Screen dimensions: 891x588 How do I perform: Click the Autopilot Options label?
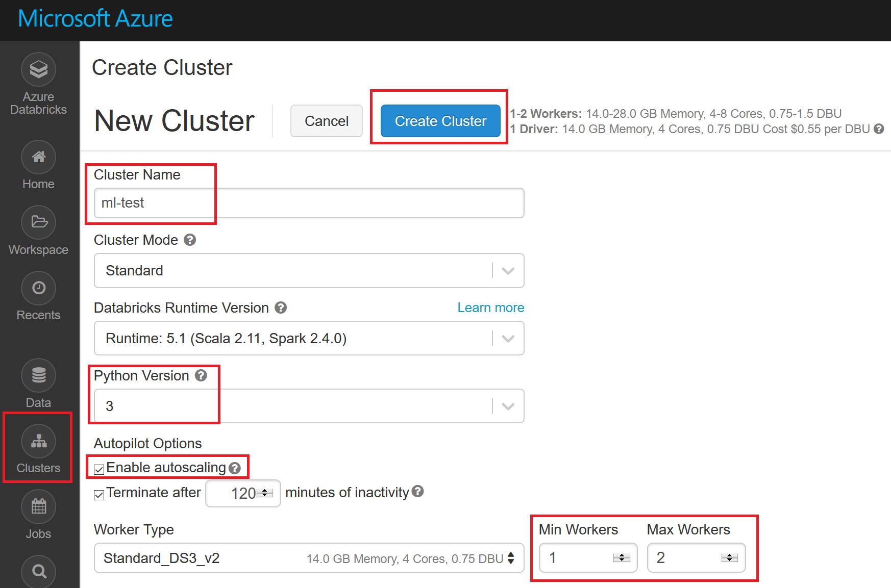147,443
